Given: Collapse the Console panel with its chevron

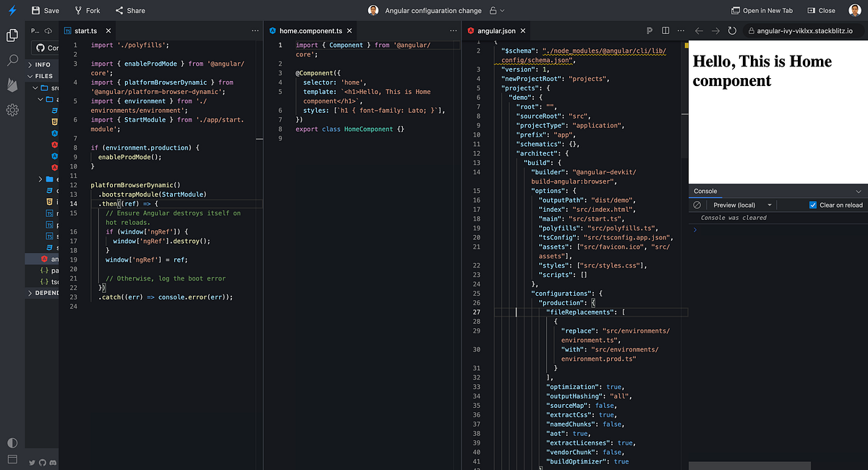Looking at the screenshot, I should (860, 191).
